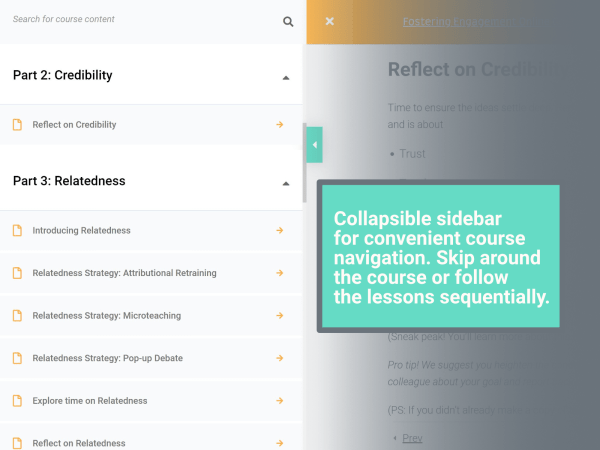
Task: Click arrow icon for Pop-up Debate lesson
Action: coord(280,358)
